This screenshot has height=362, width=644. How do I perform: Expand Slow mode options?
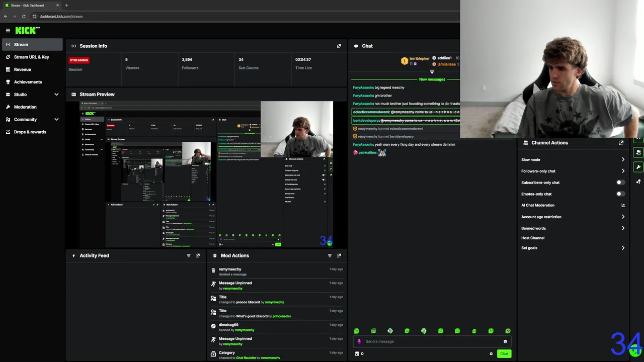click(623, 160)
